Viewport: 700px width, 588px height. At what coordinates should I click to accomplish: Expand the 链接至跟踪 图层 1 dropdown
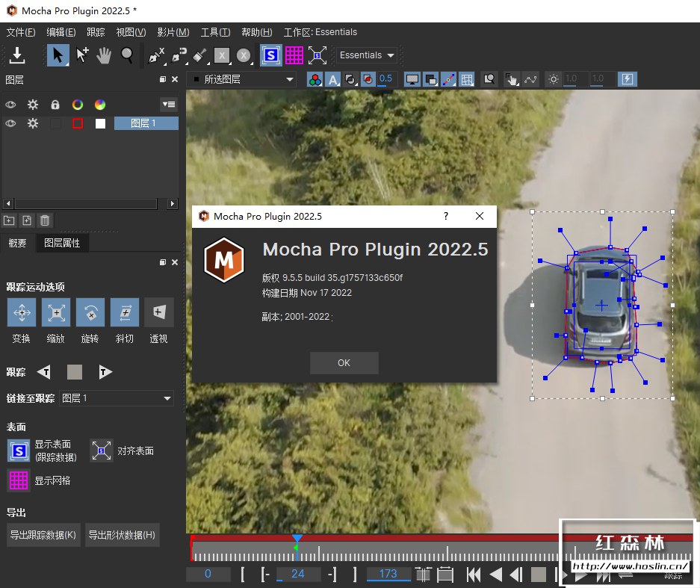point(116,398)
